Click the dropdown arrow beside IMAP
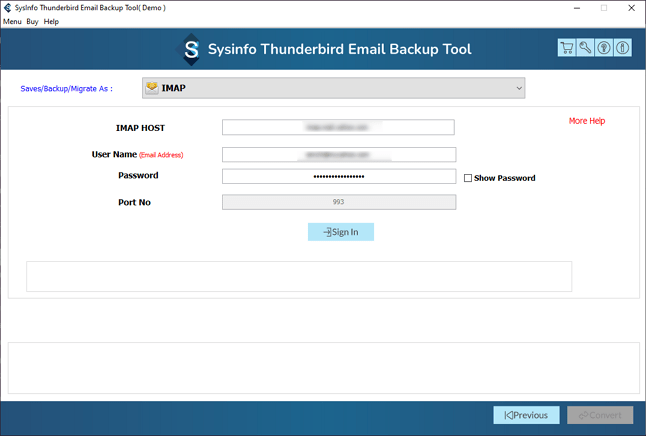This screenshot has width=646, height=436. [x=519, y=88]
